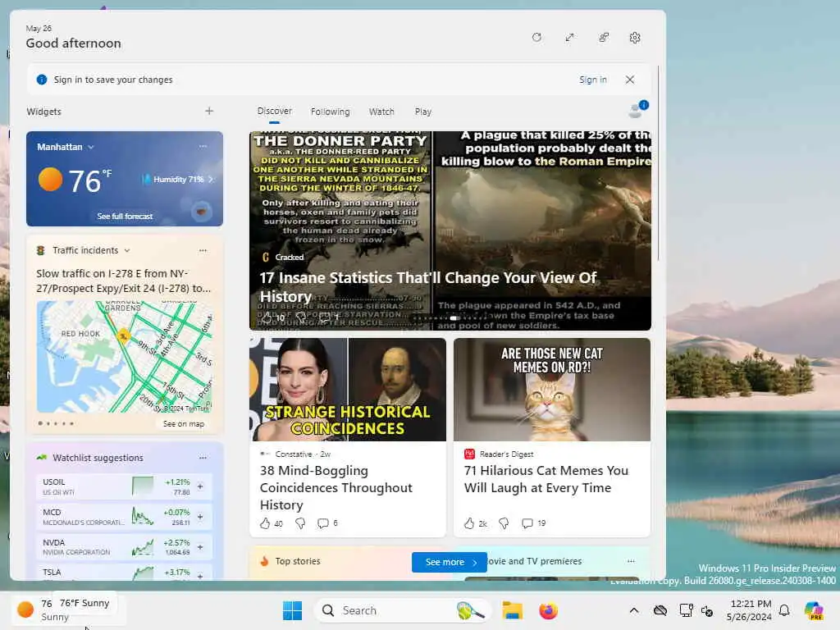Open comments on the Coincidences article
The height and width of the screenshot is (630, 840).
pos(322,523)
